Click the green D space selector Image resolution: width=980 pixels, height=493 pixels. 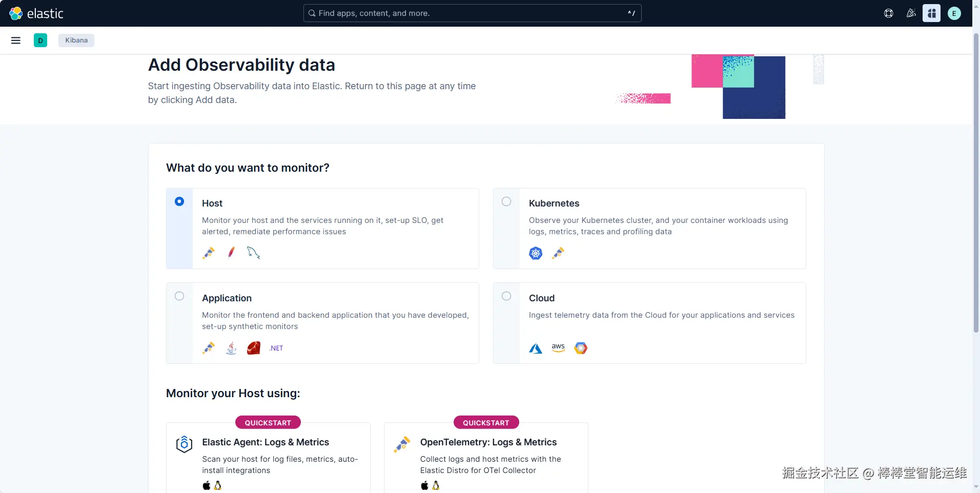[40, 40]
